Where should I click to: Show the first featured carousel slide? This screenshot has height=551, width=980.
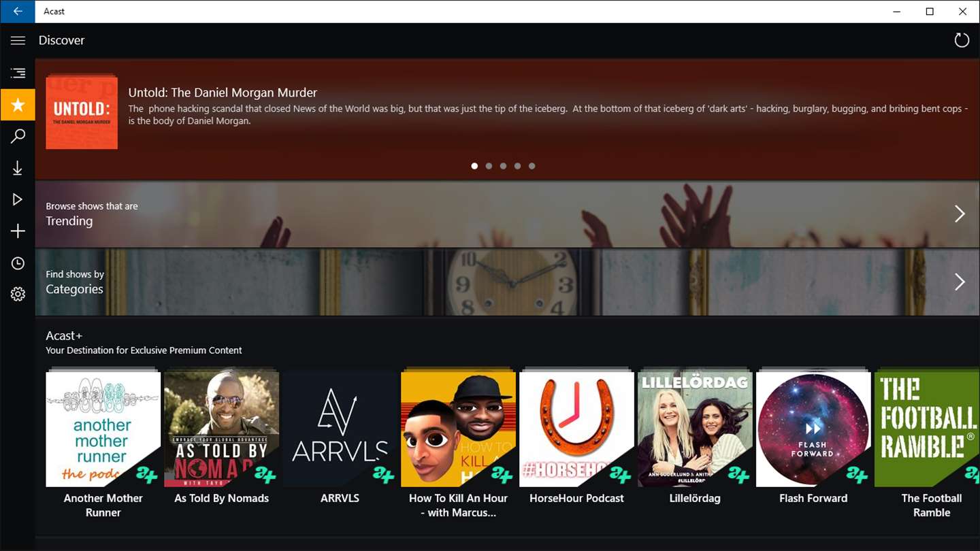pos(474,166)
